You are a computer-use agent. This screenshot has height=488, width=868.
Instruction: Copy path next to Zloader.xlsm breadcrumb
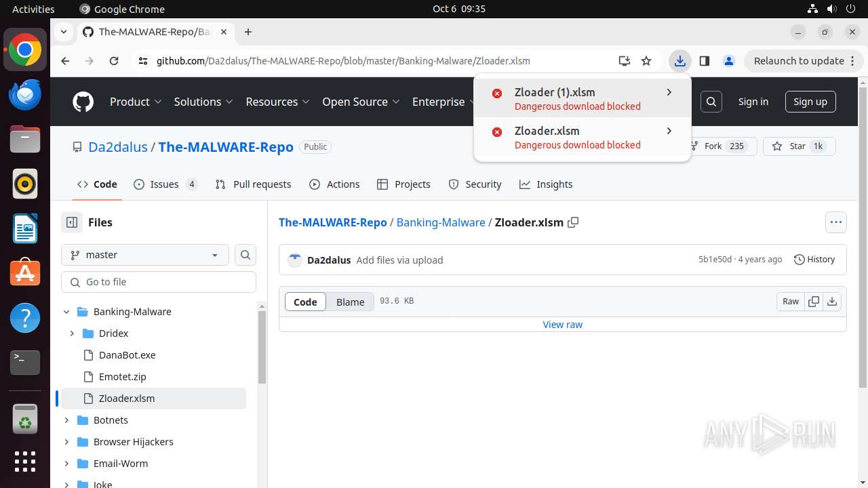click(x=573, y=222)
